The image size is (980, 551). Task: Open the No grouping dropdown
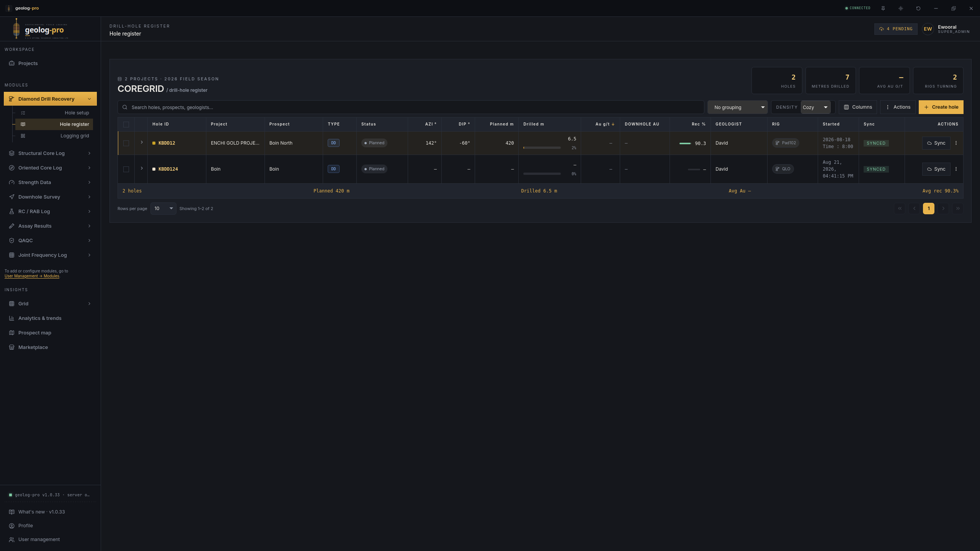click(x=737, y=107)
